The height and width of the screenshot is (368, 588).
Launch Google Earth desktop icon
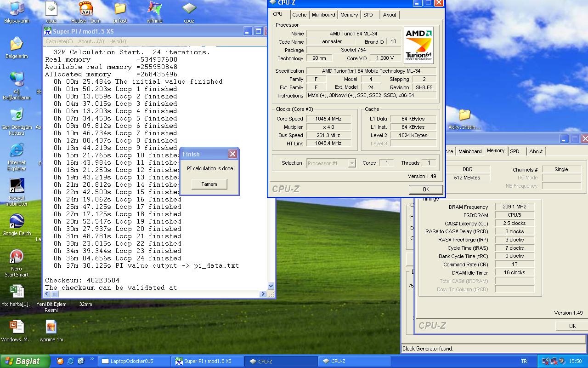tap(17, 221)
